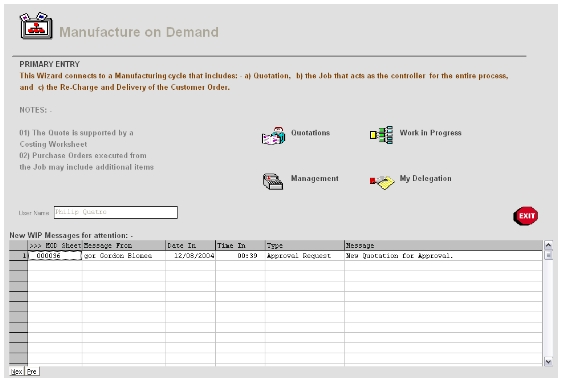This screenshot has width=567, height=383.
Task: Click the My Delegation label
Action: coord(425,178)
